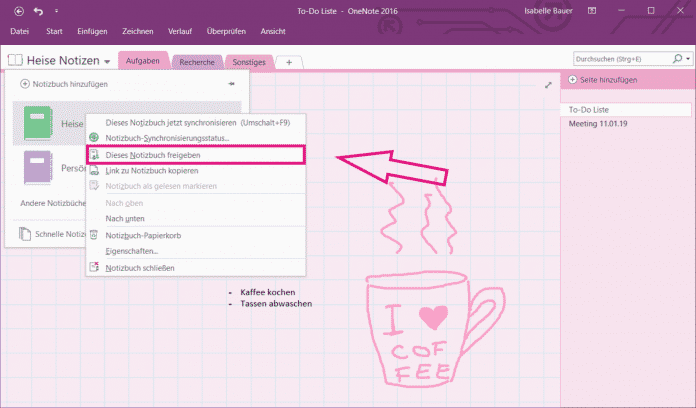Click the undo arrow icon
This screenshot has width=696, height=408.
[37, 11]
